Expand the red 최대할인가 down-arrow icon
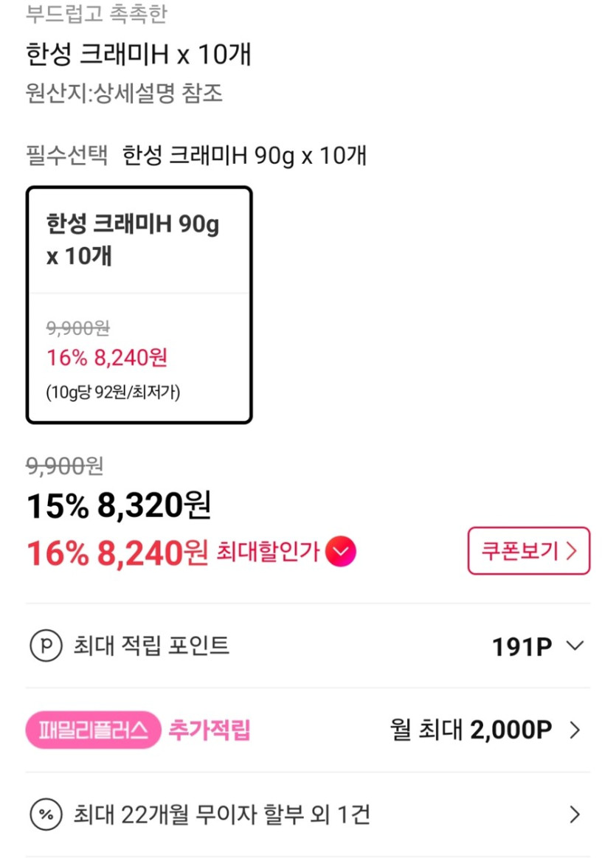 pyautogui.click(x=340, y=551)
